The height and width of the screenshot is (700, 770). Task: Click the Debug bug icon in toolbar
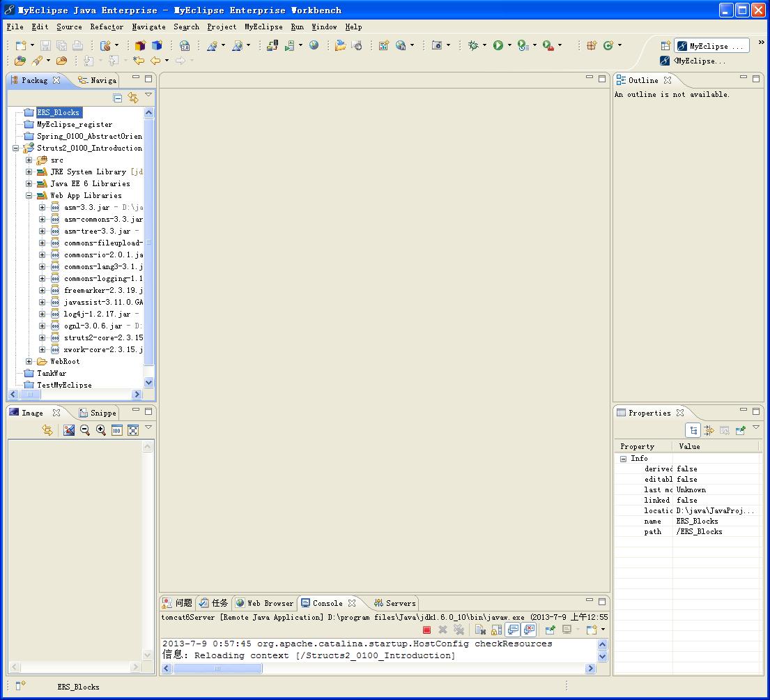click(473, 45)
